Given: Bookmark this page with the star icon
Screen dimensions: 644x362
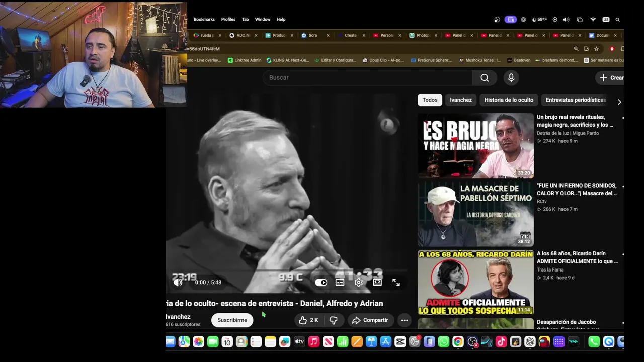Looking at the screenshot, I should pyautogui.click(x=596, y=49).
